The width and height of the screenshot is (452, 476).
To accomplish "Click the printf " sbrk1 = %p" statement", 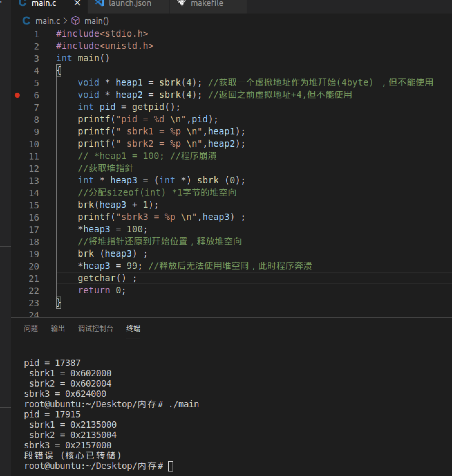I will 162,131.
